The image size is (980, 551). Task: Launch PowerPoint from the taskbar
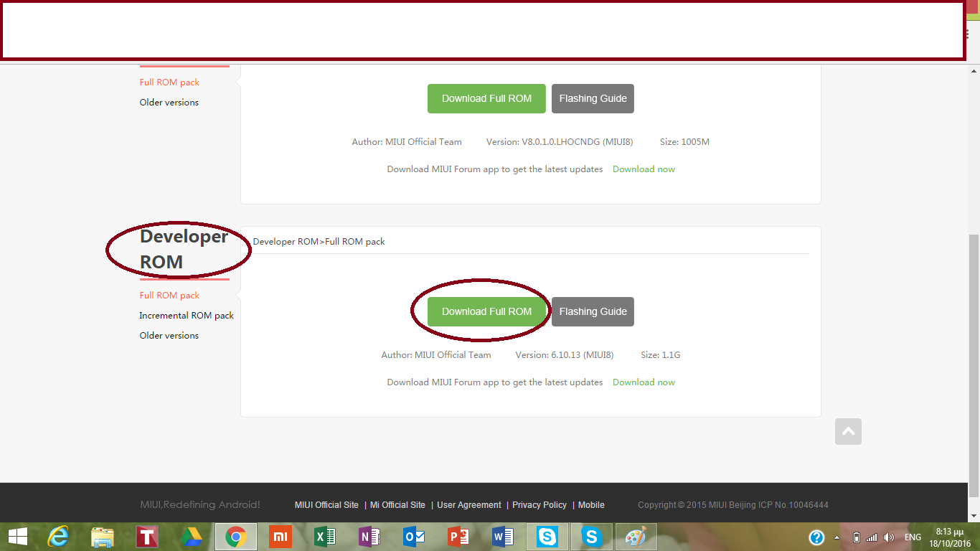(458, 537)
